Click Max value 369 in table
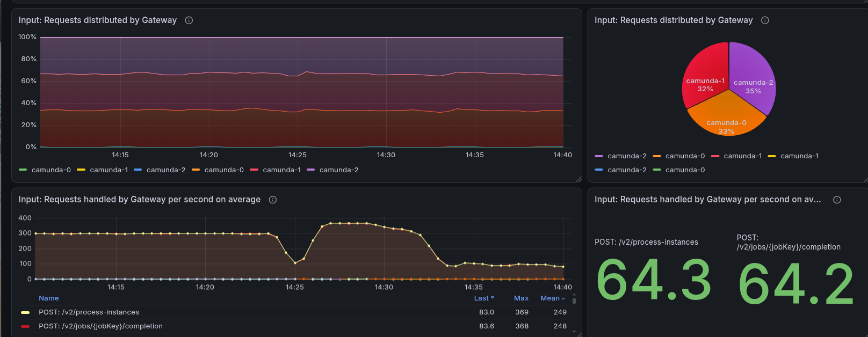Viewport: 868px width, 337px height. (x=522, y=312)
